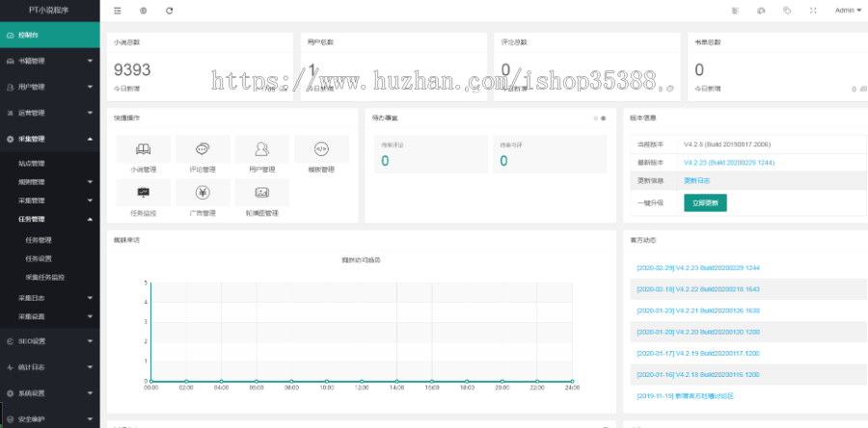Open the 小说管理 book icon shortcut
This screenshot has height=428, width=868.
[x=143, y=148]
